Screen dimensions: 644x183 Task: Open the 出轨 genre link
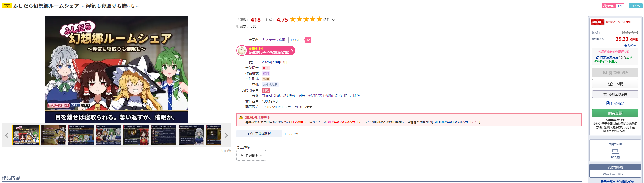pyautogui.click(x=277, y=96)
